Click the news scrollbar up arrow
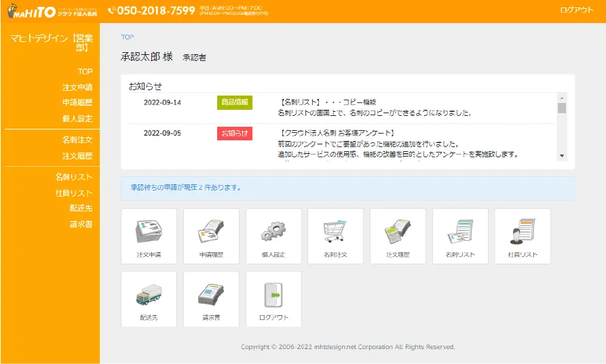606x364 pixels. coord(562,98)
